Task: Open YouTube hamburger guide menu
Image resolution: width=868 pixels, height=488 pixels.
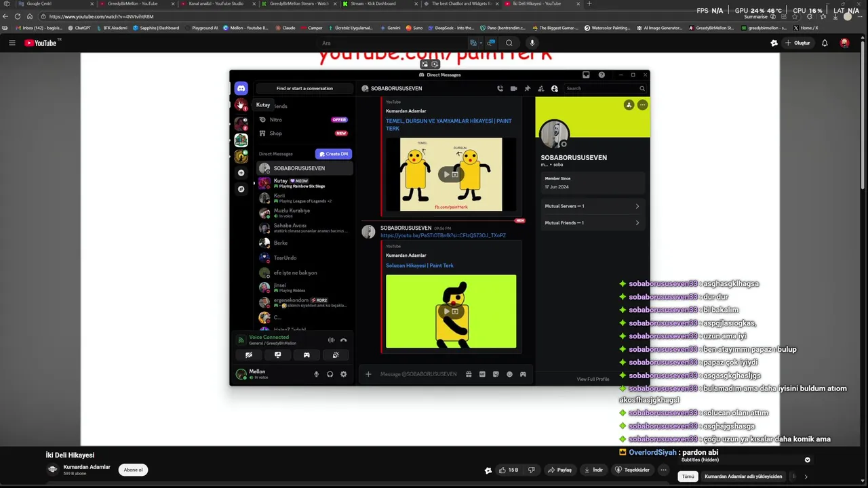Action: (12, 43)
